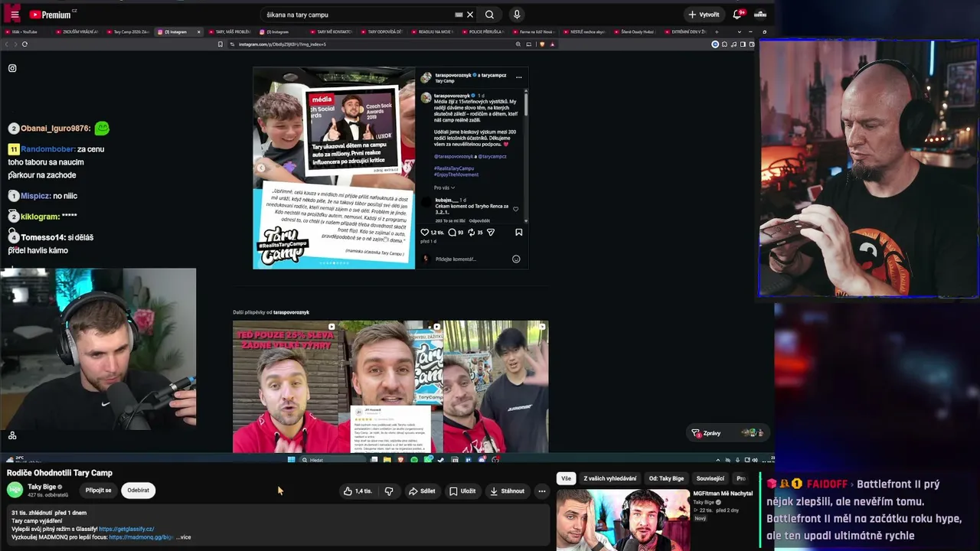Click the Připojit se join button
Viewport: 980px width, 551px height.
[x=98, y=491]
